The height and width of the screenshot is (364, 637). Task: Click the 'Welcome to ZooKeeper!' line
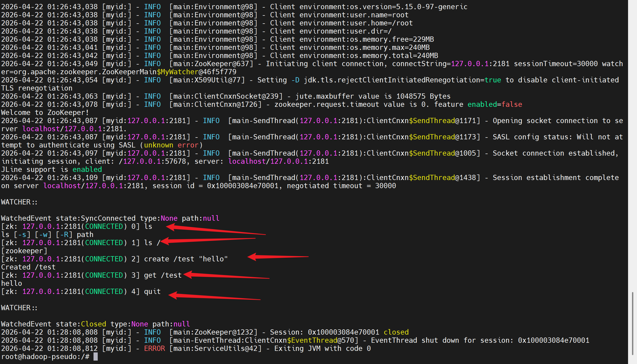[x=45, y=112]
